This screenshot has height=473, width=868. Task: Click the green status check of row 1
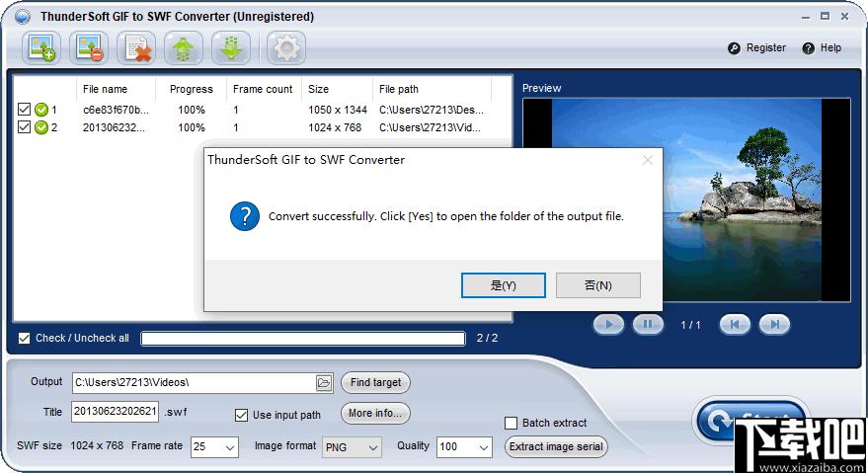40,110
